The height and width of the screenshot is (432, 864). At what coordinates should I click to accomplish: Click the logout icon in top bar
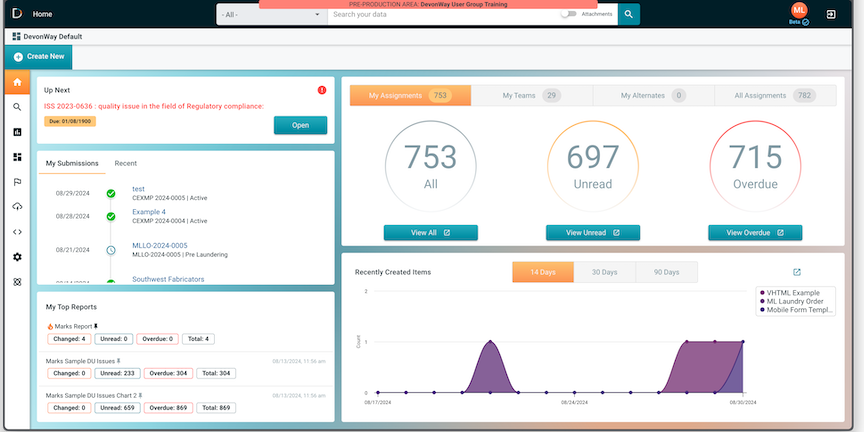tap(831, 14)
